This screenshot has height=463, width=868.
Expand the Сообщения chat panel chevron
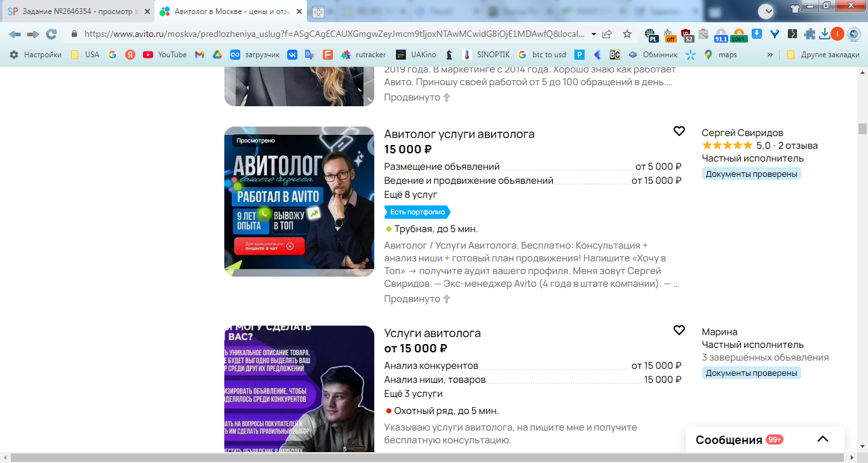[823, 439]
